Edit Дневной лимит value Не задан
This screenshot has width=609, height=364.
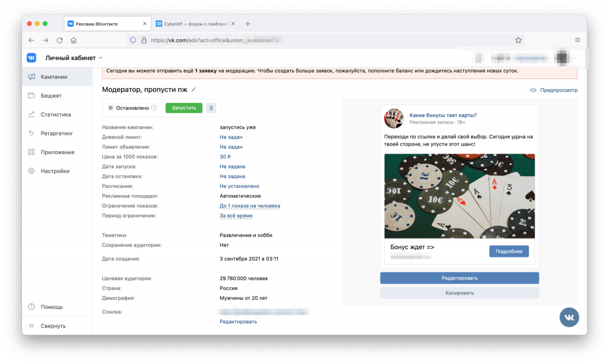pyautogui.click(x=231, y=137)
